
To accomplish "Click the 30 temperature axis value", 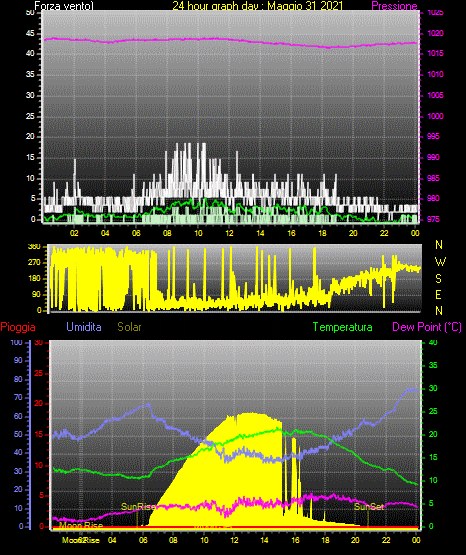I will pos(433,388).
